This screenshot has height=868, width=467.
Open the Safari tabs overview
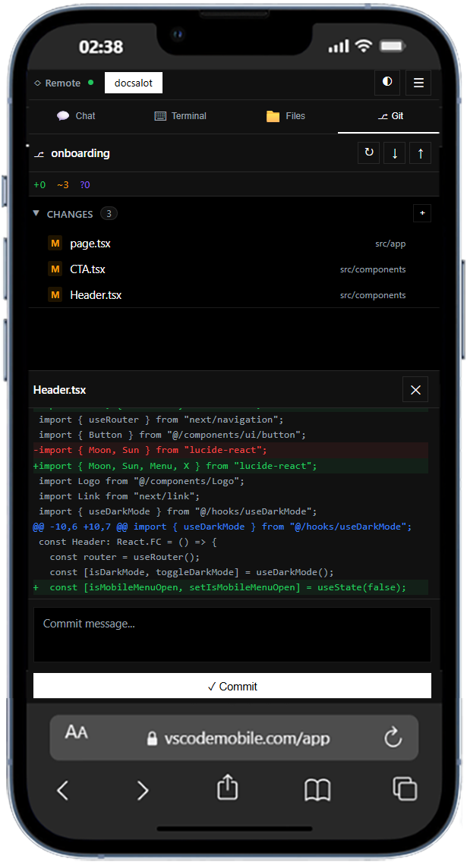(405, 790)
